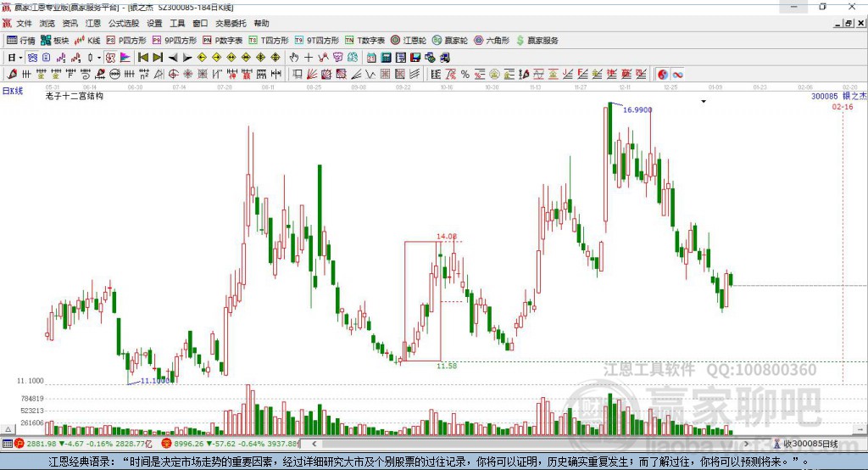The width and height of the screenshot is (868, 470).
Task: Click the percent sign retracement tool
Action: 465,75
